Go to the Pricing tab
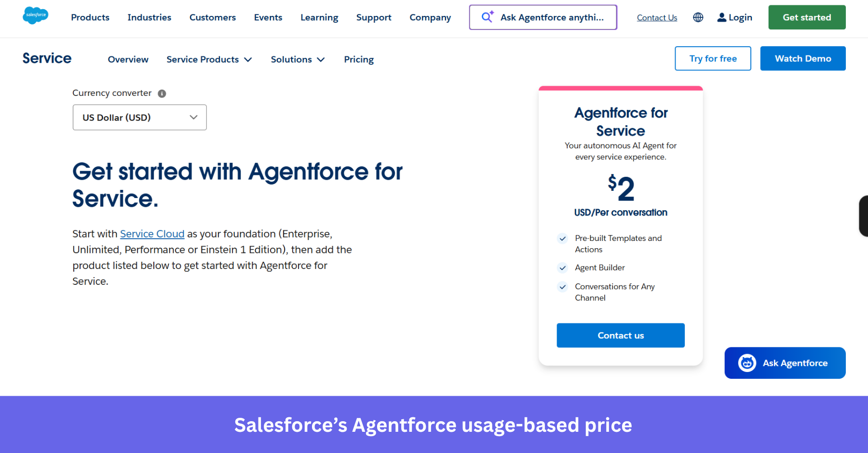 click(x=359, y=59)
